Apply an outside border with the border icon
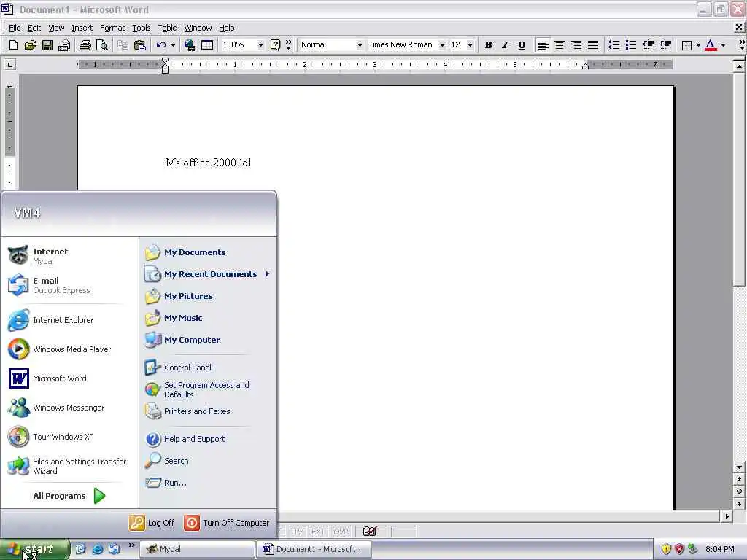The image size is (747, 560). click(x=686, y=44)
